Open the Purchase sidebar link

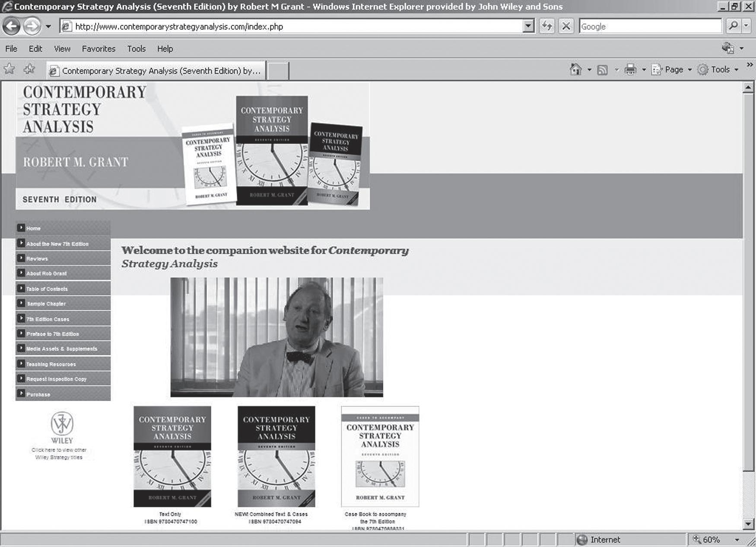(63, 394)
